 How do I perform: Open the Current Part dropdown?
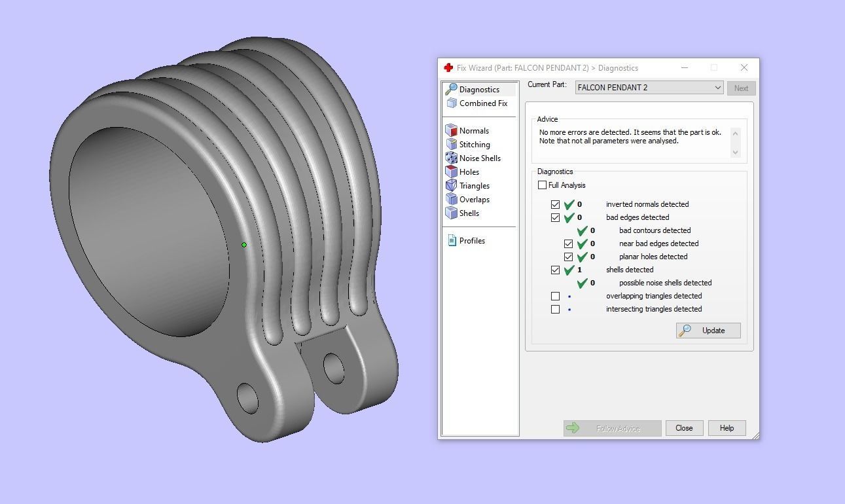(649, 88)
